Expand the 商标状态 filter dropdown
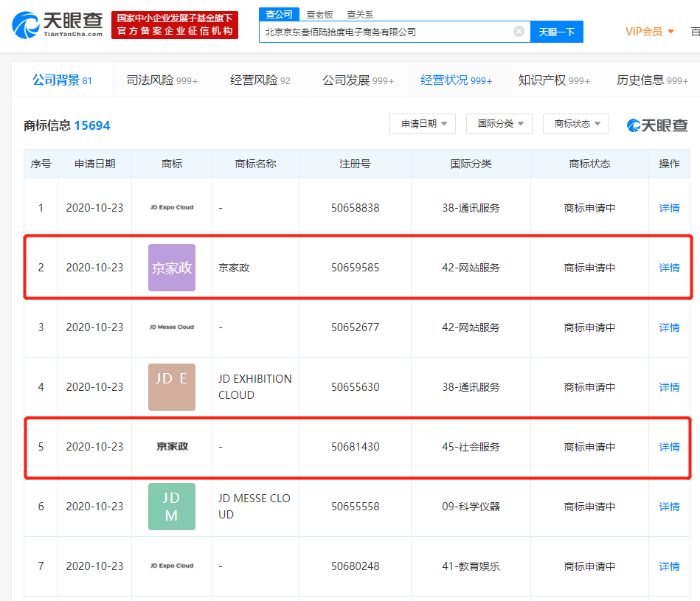Screen dimensions: 700x601 click(575, 124)
